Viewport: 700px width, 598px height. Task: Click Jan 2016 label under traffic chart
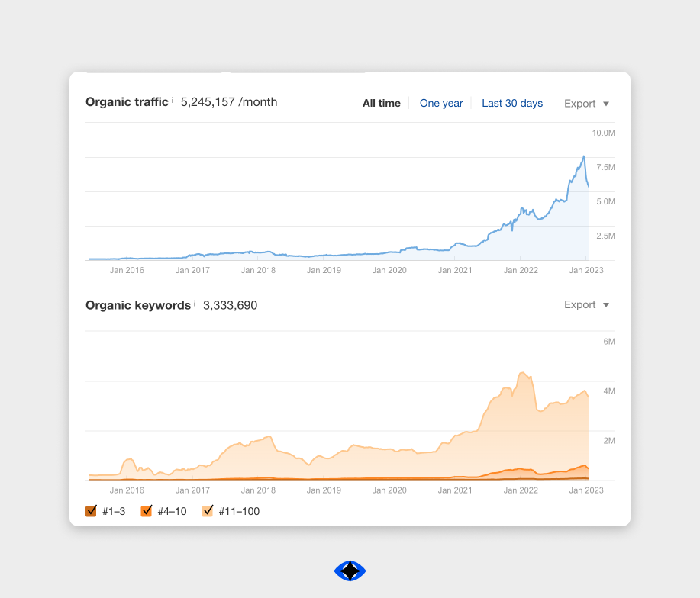pos(127,270)
